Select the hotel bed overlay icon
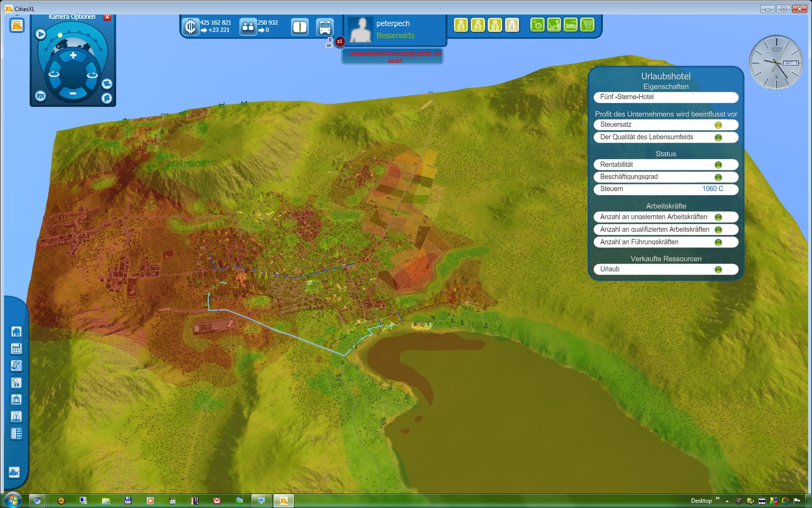This screenshot has height=508, width=812. tap(571, 25)
